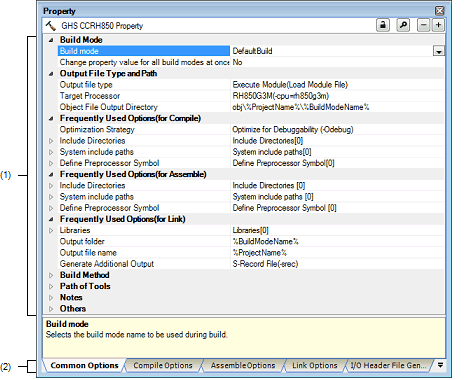Screen dimensions: 474x380
Task: Click the hammer icon beside GHS CCRH850 Property
Action: click(x=51, y=26)
